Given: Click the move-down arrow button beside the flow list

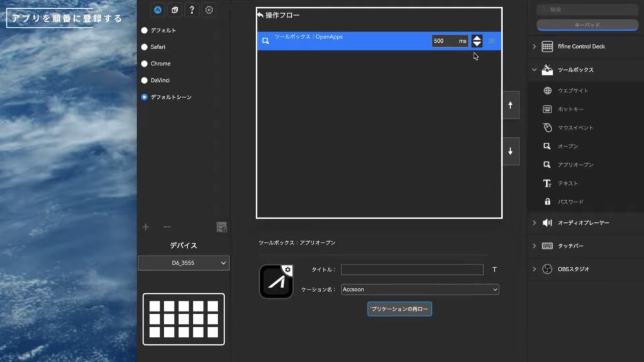Looking at the screenshot, I should pos(510,152).
